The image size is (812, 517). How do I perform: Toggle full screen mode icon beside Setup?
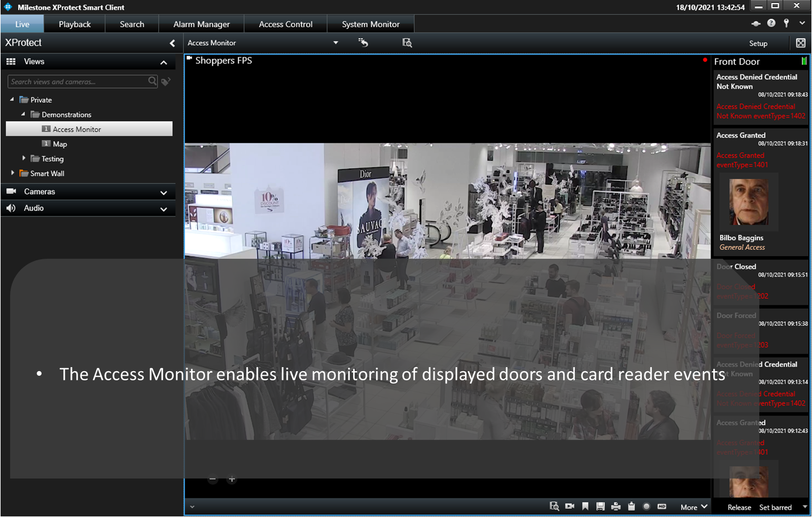click(801, 43)
